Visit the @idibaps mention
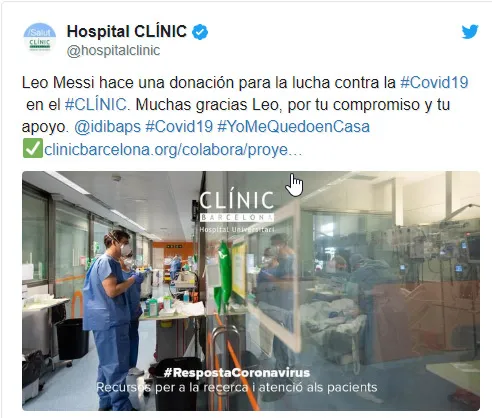 107,127
